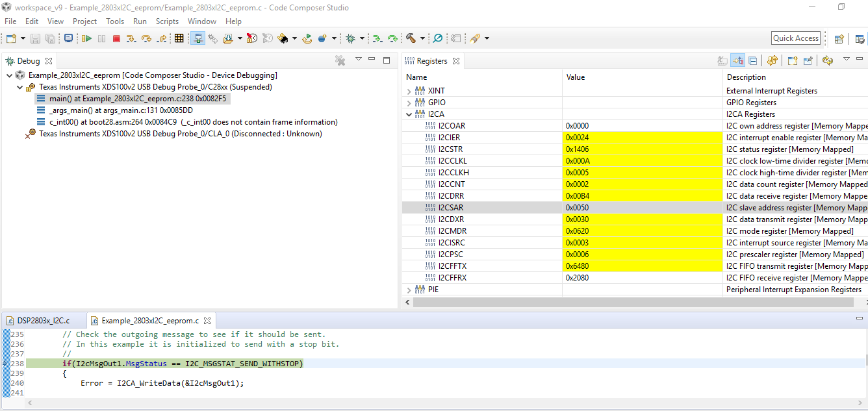Open the Scripts menu

[167, 21]
